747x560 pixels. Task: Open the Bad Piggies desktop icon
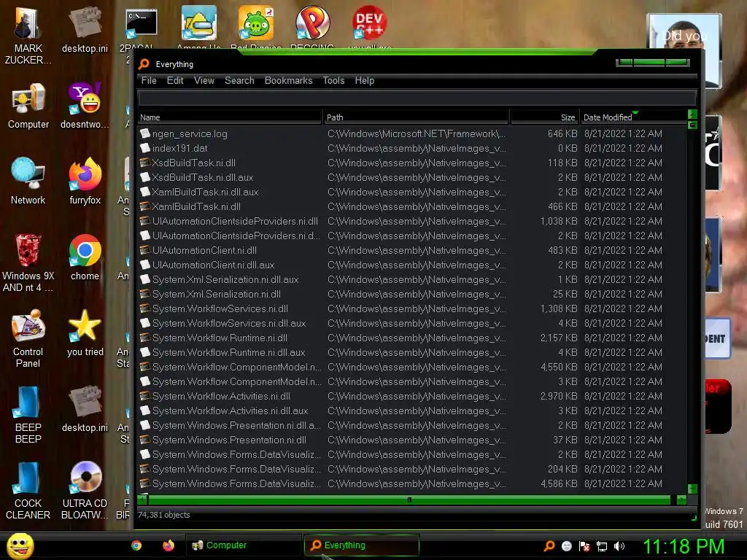pos(256,24)
